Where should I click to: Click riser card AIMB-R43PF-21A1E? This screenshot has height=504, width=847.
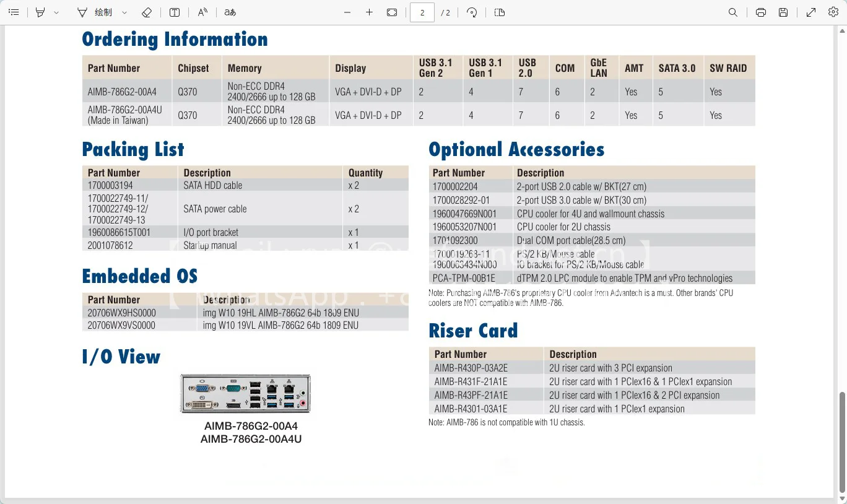471,395
